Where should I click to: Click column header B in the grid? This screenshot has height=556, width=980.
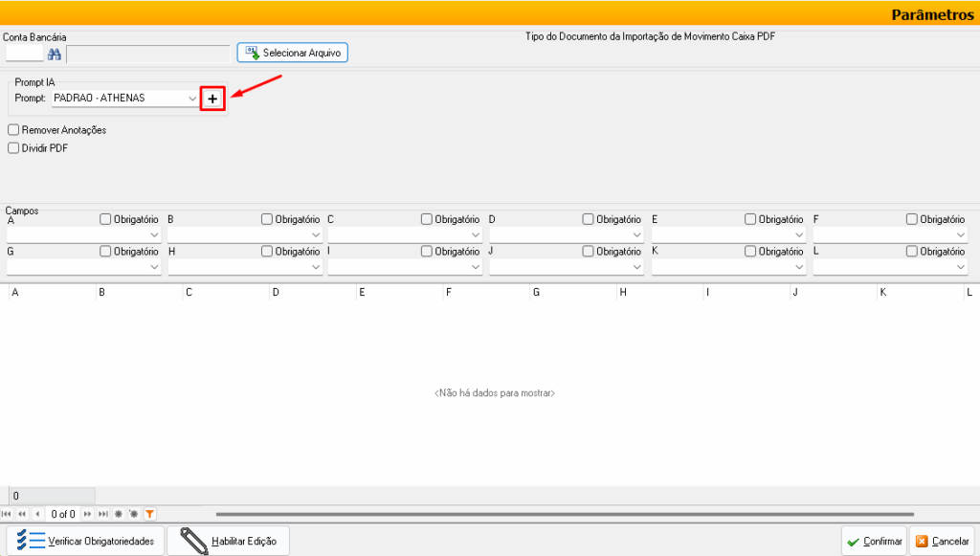(139, 292)
